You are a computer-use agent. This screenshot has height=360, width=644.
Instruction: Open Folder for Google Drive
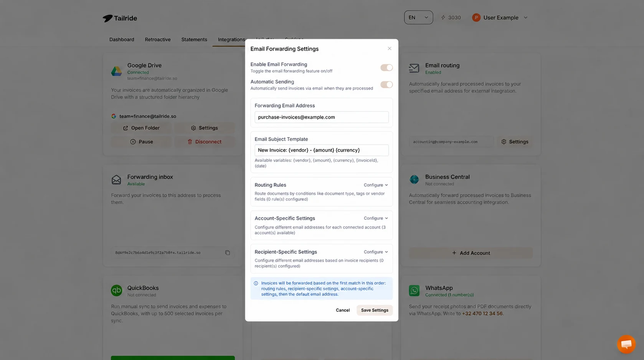pyautogui.click(x=142, y=128)
